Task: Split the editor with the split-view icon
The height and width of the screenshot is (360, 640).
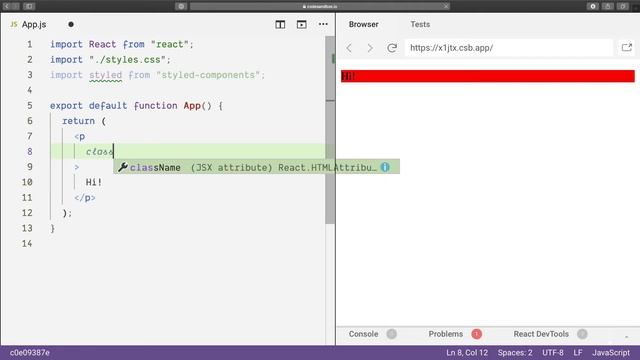Action: coord(280,24)
